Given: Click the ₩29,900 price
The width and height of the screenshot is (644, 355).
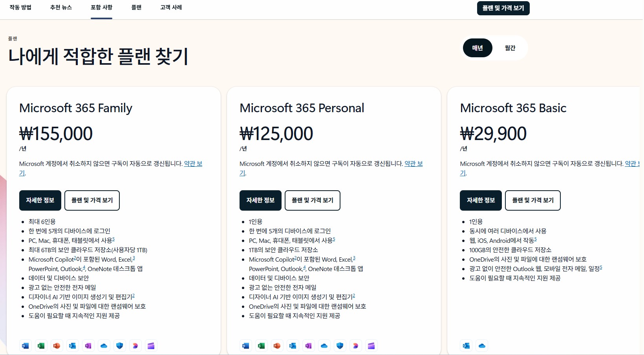Looking at the screenshot, I should (493, 134).
